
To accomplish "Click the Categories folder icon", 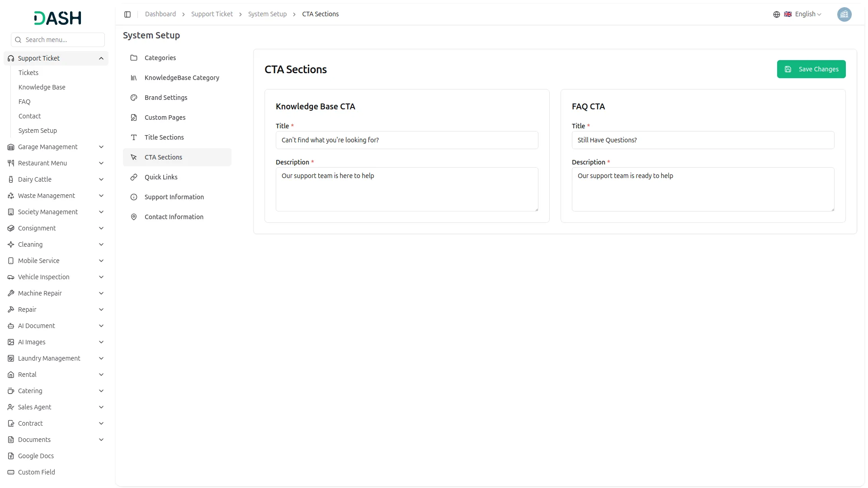I will coord(134,58).
